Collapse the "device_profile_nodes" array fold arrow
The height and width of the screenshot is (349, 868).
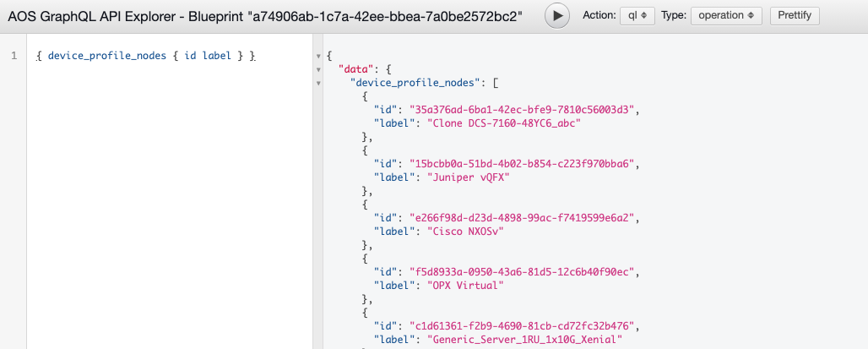click(x=318, y=83)
